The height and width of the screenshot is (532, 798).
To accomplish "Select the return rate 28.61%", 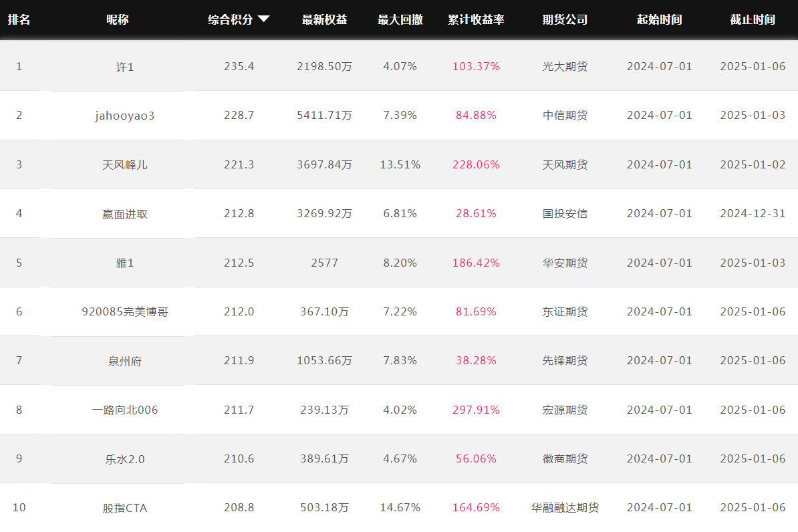I will tap(476, 213).
